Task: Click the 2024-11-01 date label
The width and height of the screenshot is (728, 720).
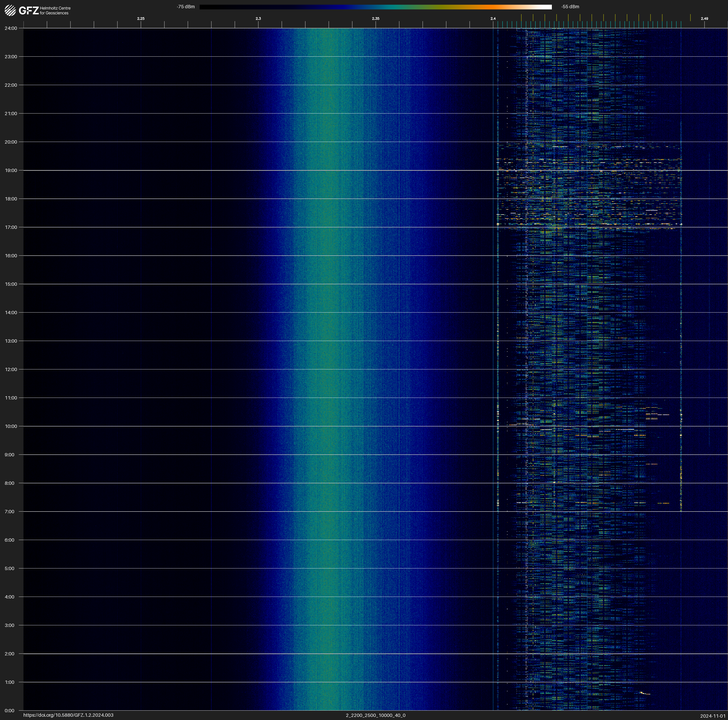Action: click(713, 716)
